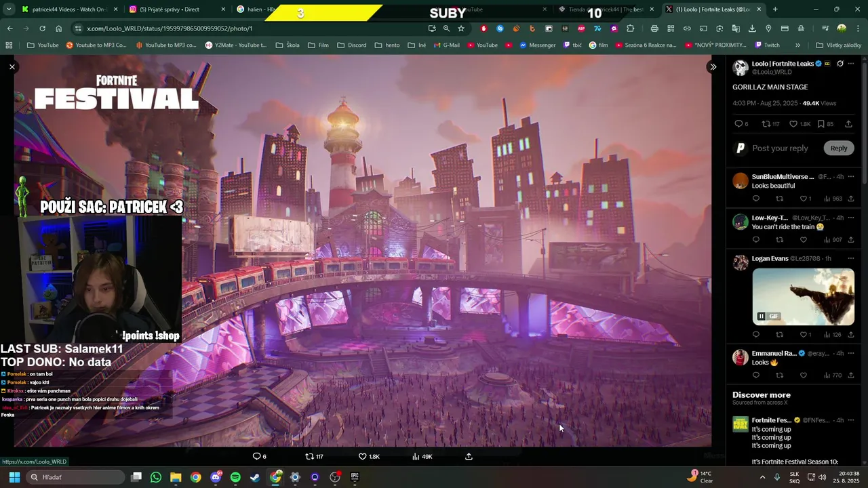Open WhatsApp from the taskbar
The image size is (868, 488).
156,477
